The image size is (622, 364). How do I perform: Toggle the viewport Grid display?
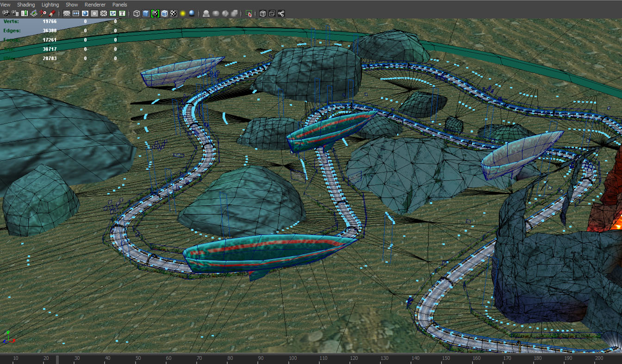point(67,13)
